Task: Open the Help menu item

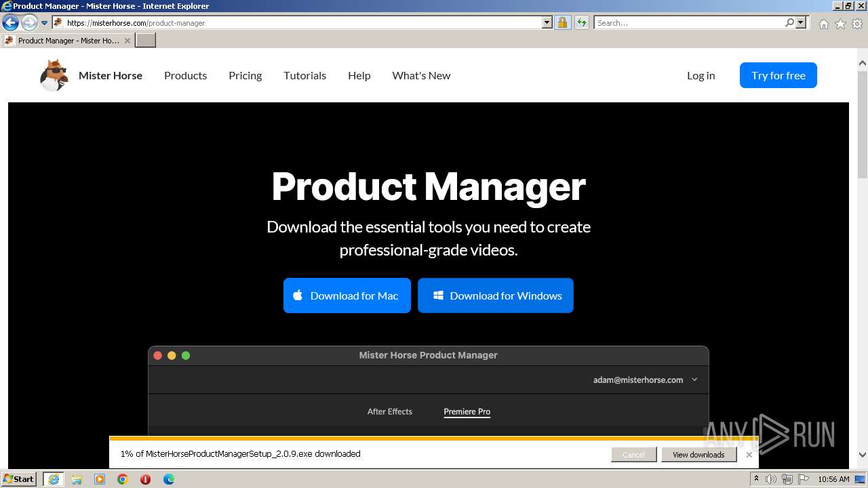Action: pyautogui.click(x=359, y=75)
